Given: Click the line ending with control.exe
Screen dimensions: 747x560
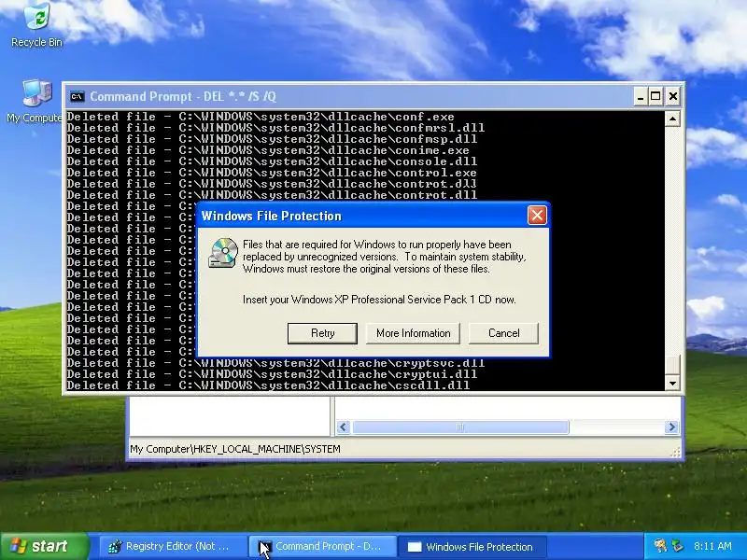Looking at the screenshot, I should [x=272, y=173].
